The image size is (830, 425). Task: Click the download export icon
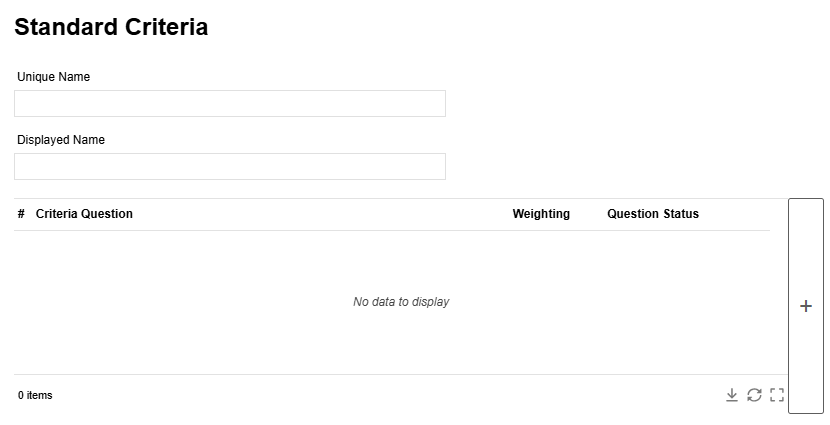pyautogui.click(x=732, y=395)
